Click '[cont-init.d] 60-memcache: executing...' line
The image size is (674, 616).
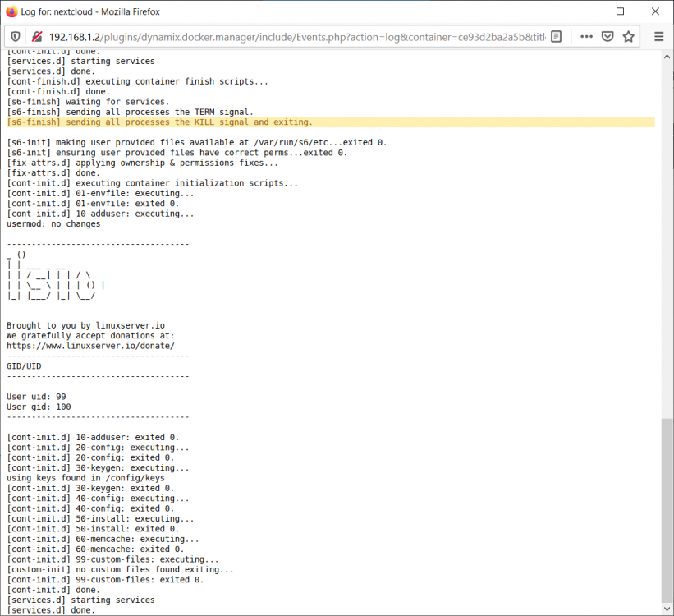[x=103, y=539]
